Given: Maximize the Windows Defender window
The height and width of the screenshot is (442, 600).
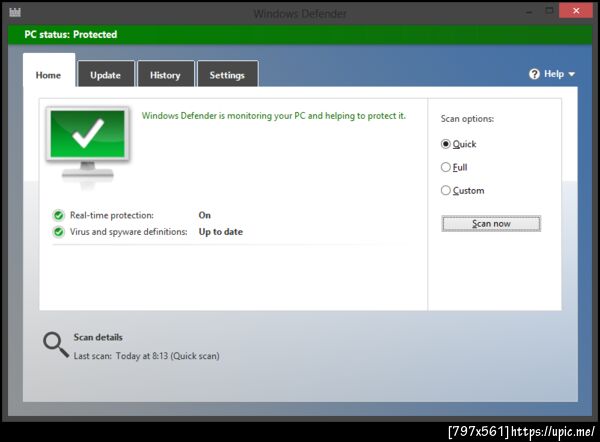Looking at the screenshot, I should 549,11.
